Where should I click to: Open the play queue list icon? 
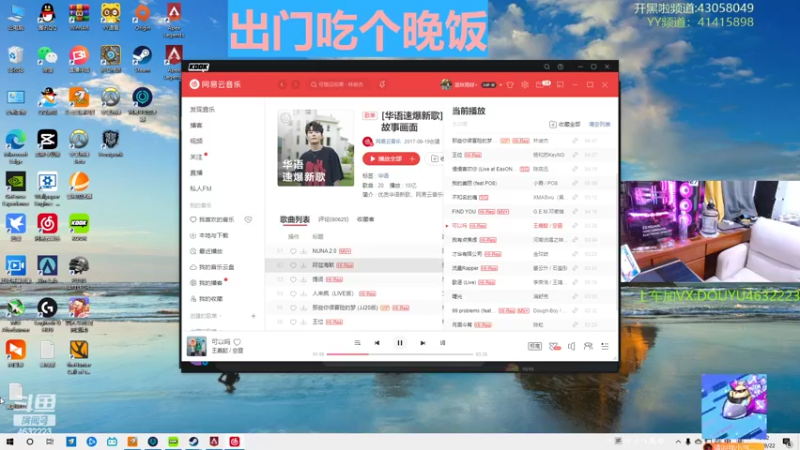605,346
